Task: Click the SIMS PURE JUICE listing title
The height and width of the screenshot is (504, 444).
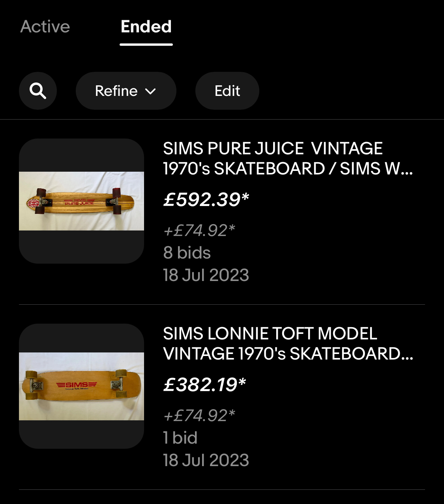Action: [x=288, y=159]
